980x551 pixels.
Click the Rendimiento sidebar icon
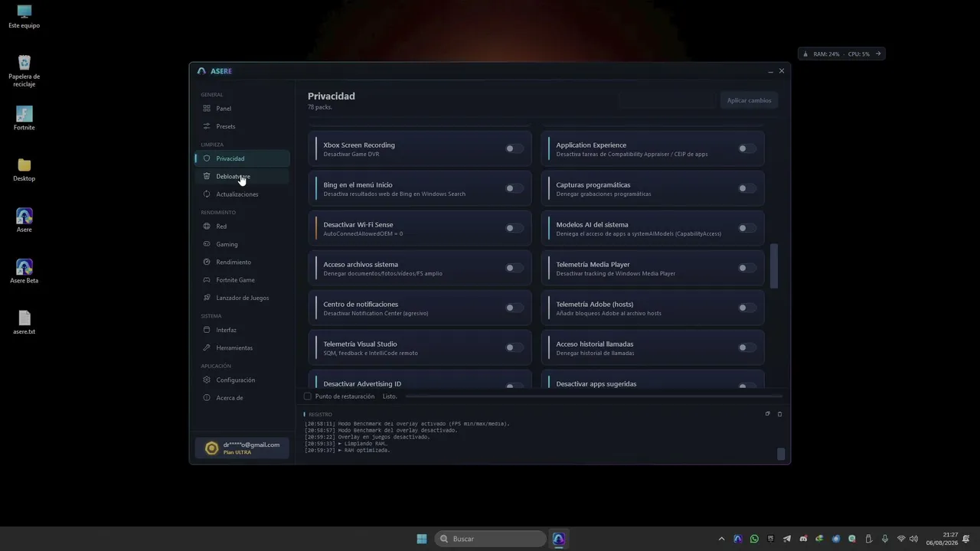coord(207,262)
